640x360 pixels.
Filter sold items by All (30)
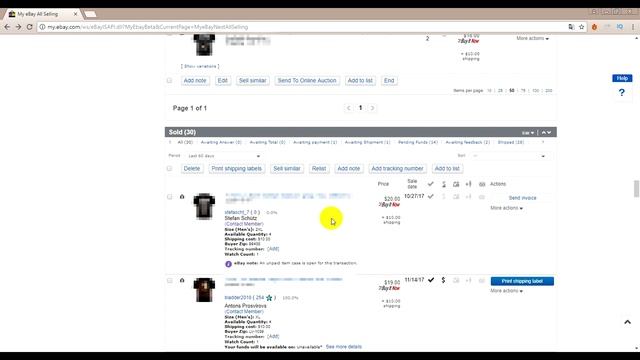pos(185,142)
